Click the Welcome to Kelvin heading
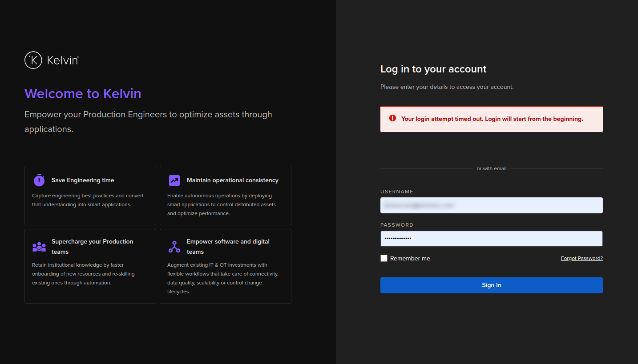 83,94
